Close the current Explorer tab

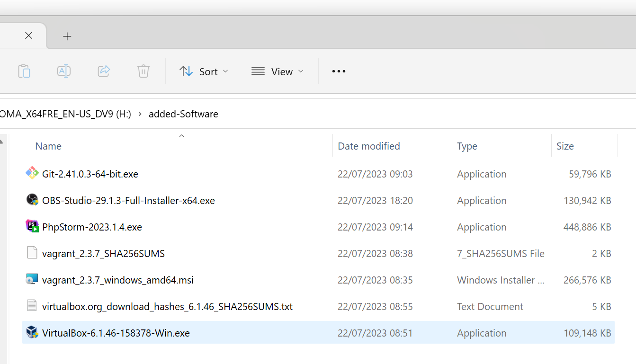click(x=28, y=36)
